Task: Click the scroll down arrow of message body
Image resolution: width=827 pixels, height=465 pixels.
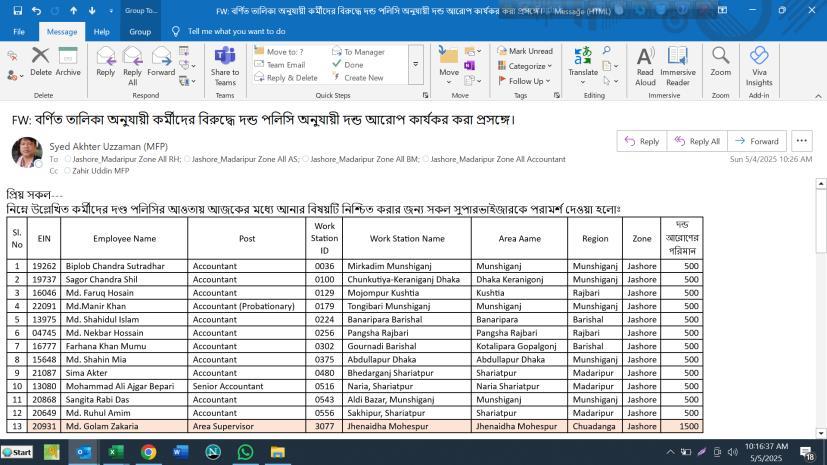Action: (821, 433)
